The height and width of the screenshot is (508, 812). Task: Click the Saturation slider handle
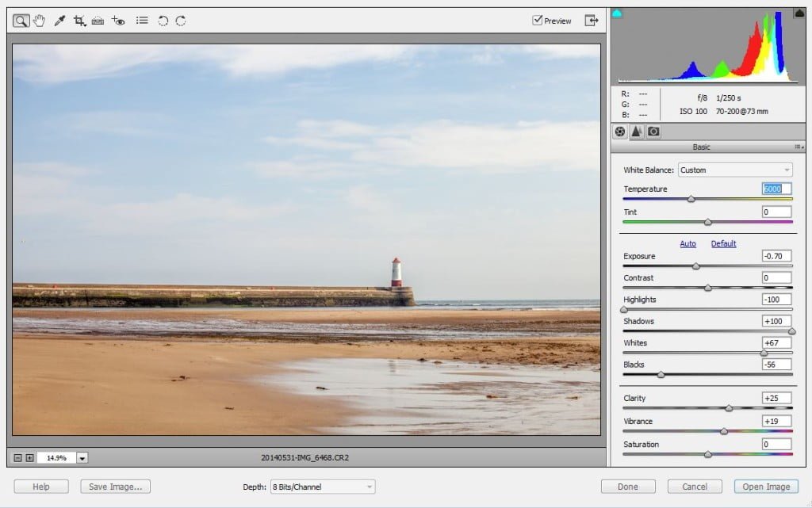click(x=708, y=454)
